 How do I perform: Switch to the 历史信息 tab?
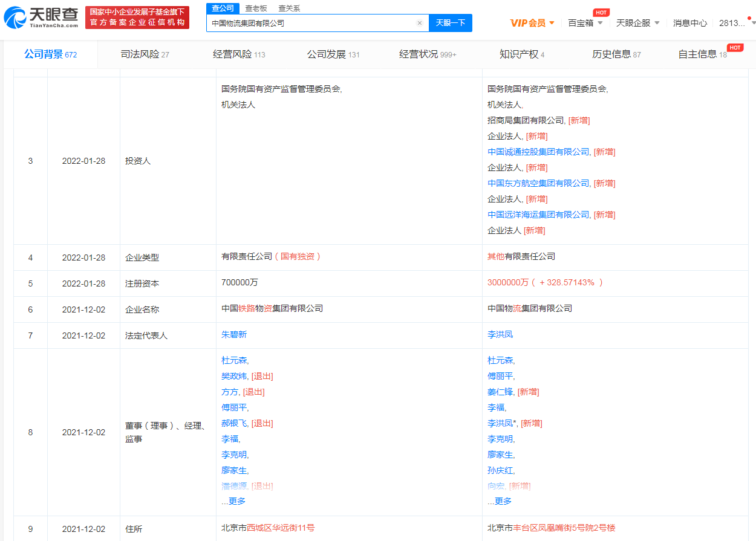click(616, 54)
